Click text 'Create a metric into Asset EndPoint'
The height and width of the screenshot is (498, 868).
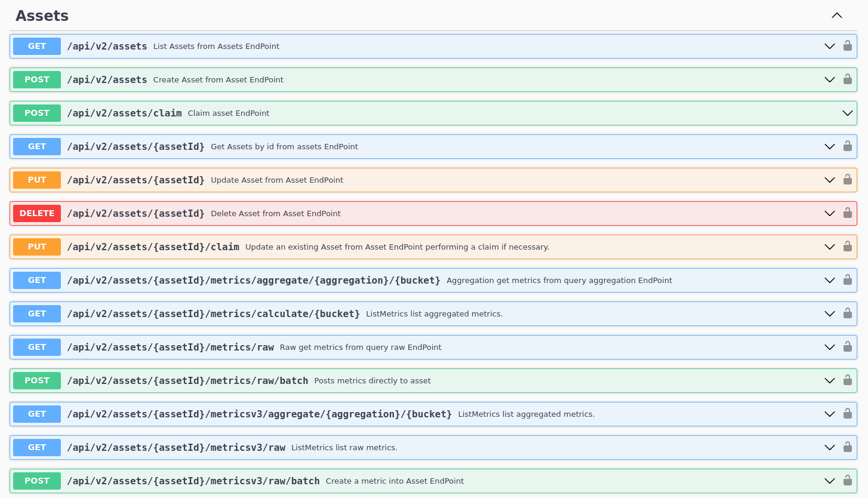pyautogui.click(x=395, y=481)
